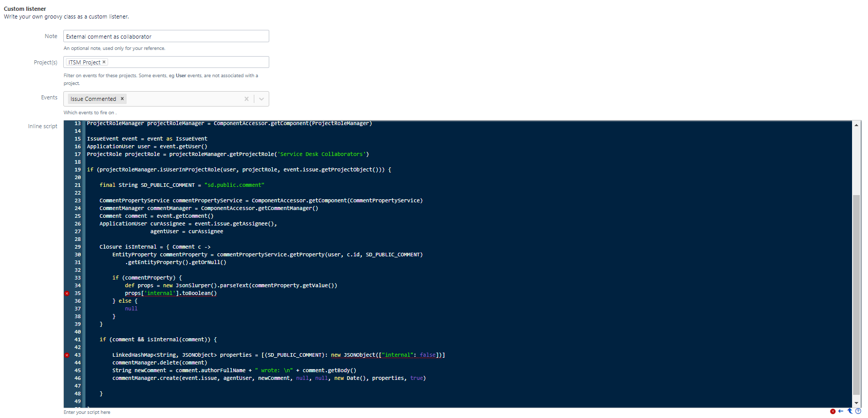Click 'JsonSlurper' on line 34

pos(193,286)
